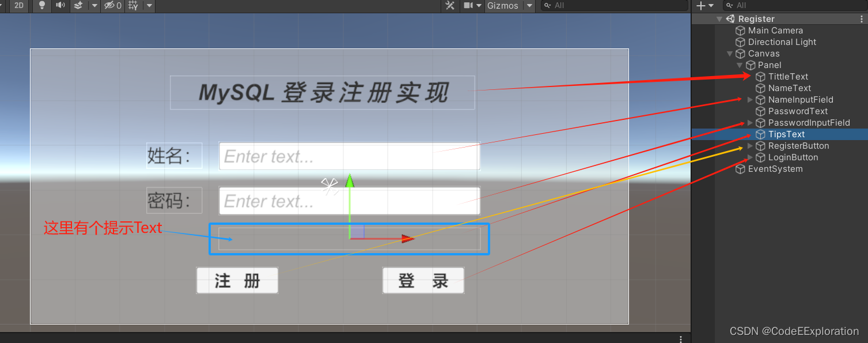Open the effects dropdown arrow next to stars icon
868x343 pixels.
[x=94, y=6]
